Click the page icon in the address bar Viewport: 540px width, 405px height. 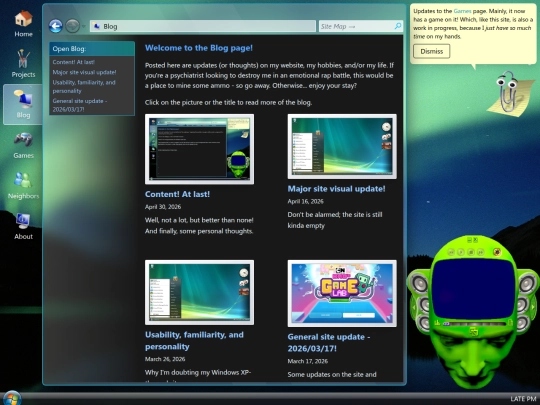point(97,26)
